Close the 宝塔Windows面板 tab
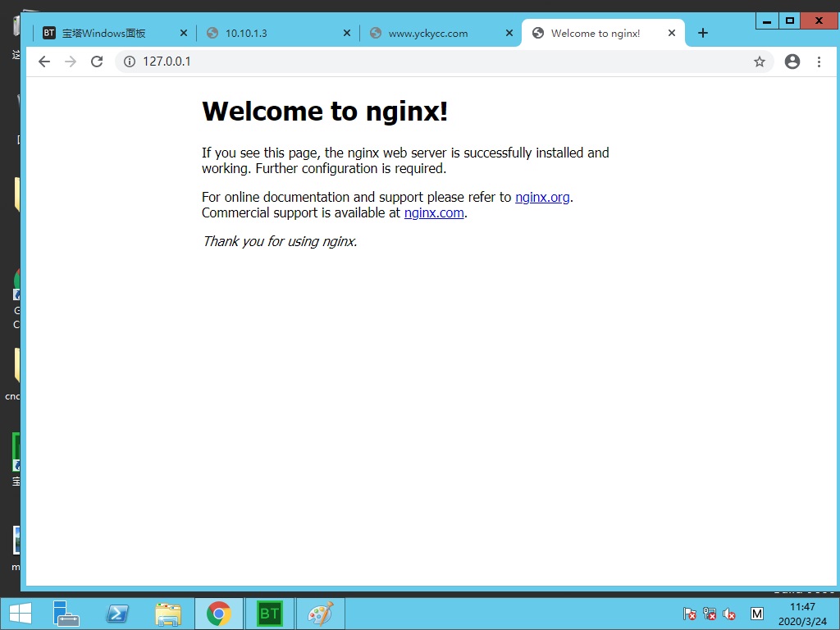 (183, 33)
